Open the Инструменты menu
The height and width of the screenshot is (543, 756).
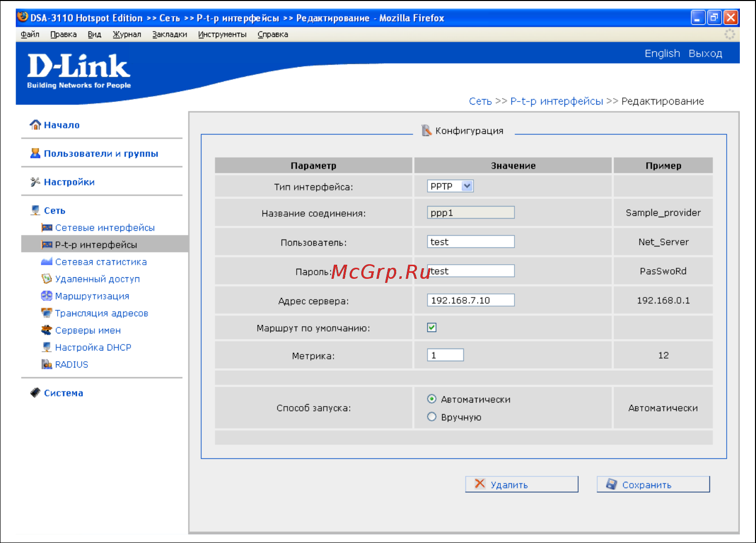click(222, 34)
